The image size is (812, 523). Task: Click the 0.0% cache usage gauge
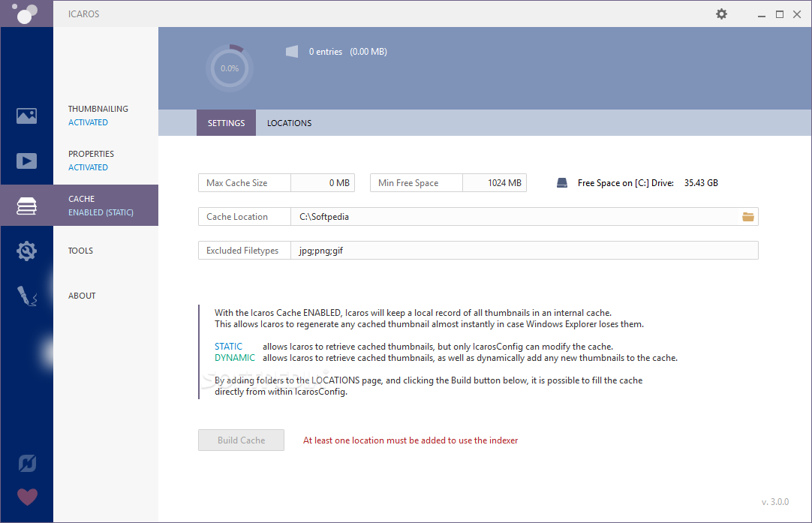230,68
